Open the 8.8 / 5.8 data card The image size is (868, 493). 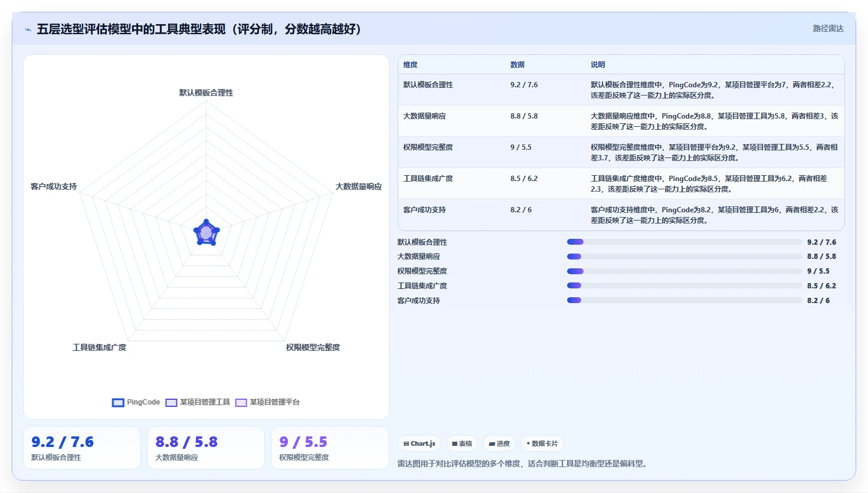tap(206, 448)
